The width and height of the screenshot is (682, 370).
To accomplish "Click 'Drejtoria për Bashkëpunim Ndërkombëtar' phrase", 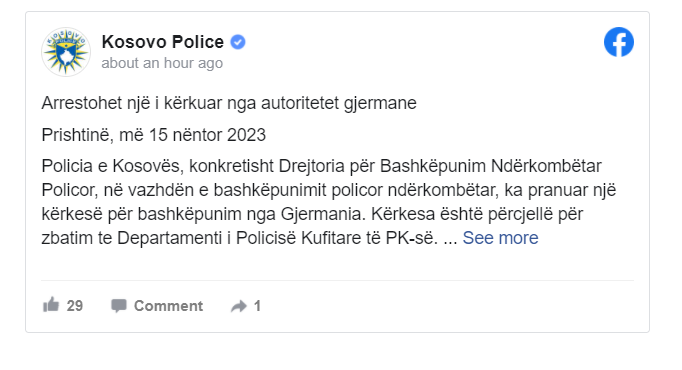I will point(440,166).
